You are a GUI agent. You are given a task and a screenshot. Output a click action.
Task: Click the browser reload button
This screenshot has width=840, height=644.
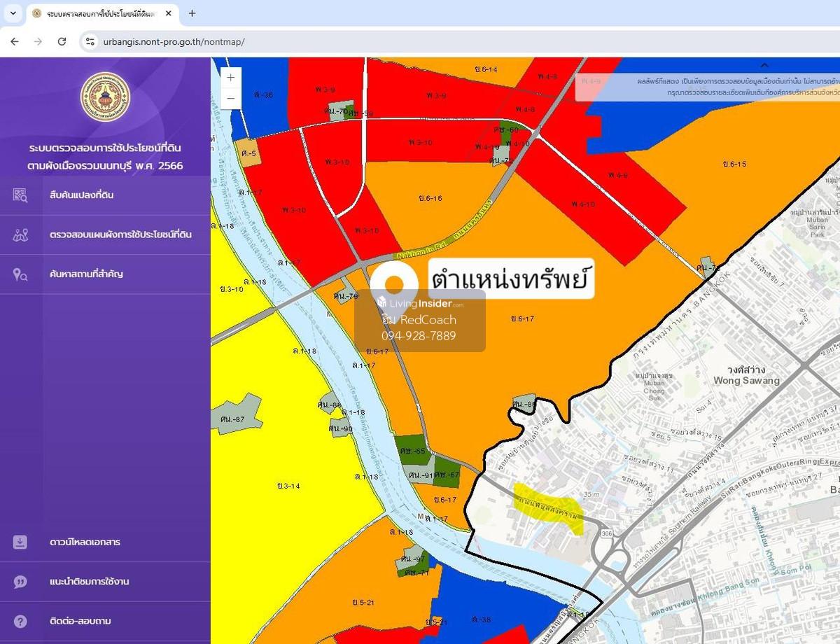(62, 42)
